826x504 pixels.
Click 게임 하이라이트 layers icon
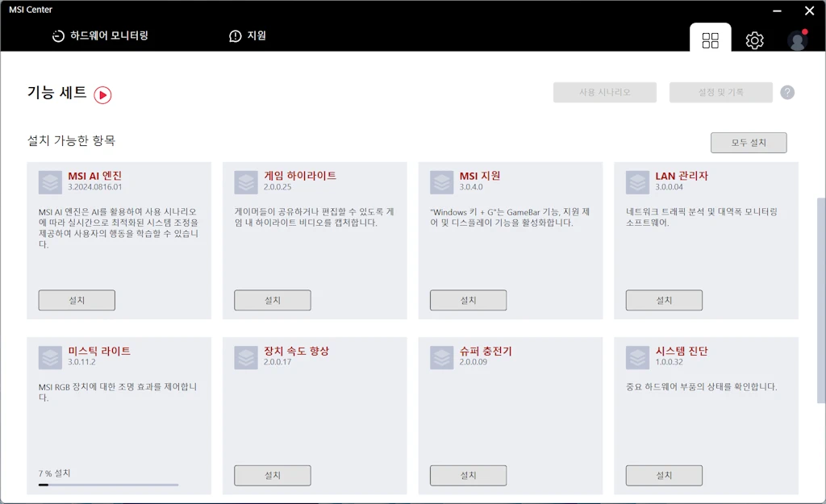coord(246,182)
